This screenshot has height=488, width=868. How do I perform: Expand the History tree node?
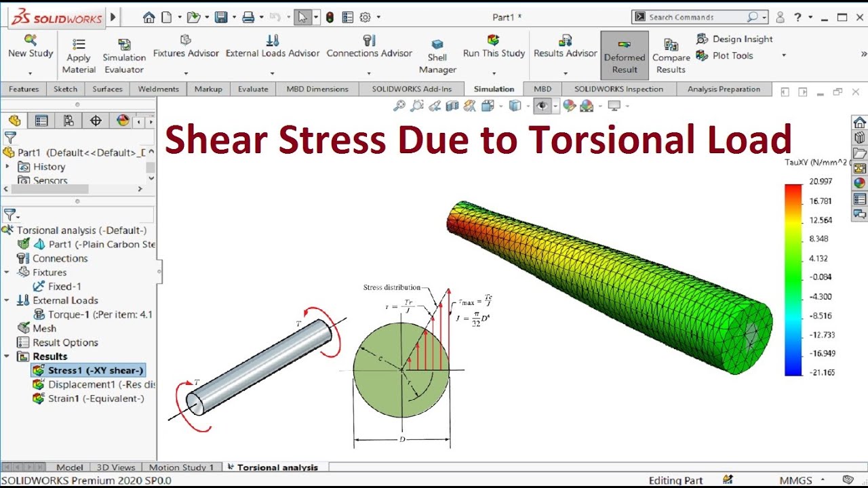click(7, 167)
